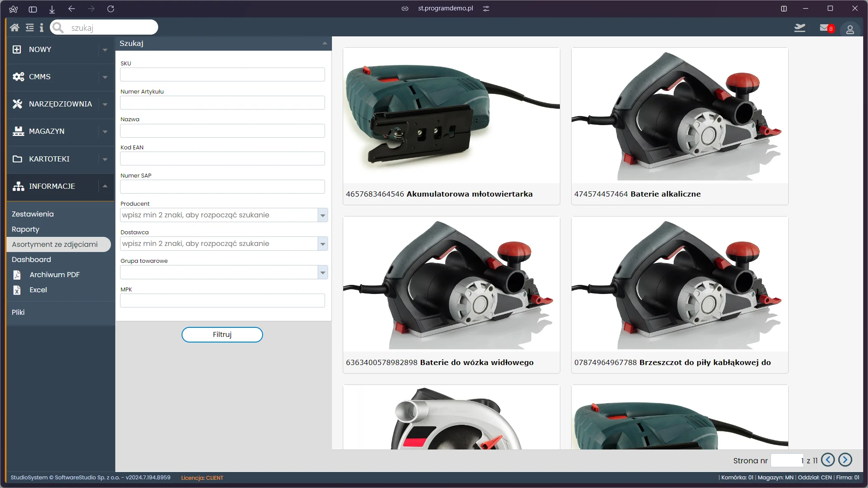Open the user profile icon

pos(850,29)
